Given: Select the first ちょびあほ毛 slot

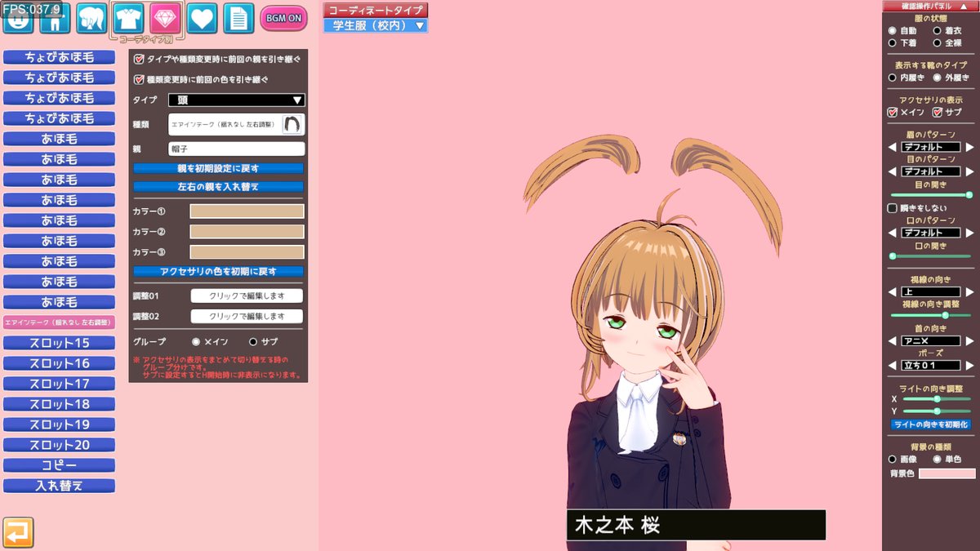Looking at the screenshot, I should 59,57.
